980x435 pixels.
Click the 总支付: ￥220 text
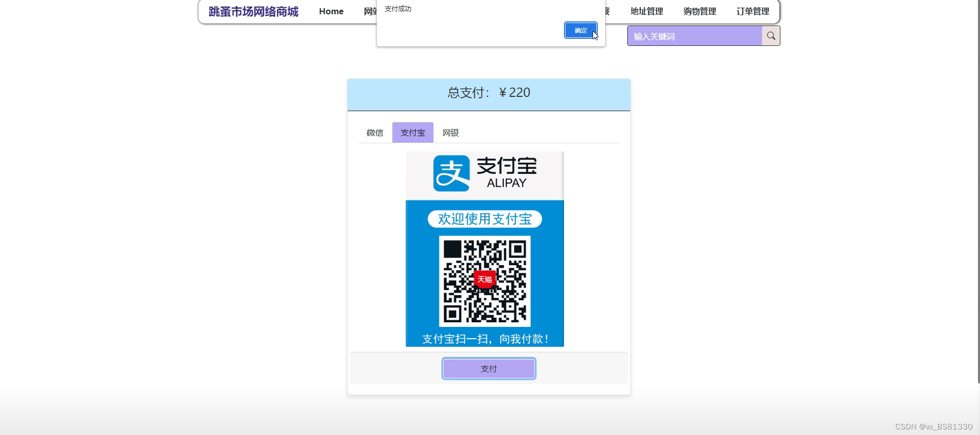tap(489, 93)
